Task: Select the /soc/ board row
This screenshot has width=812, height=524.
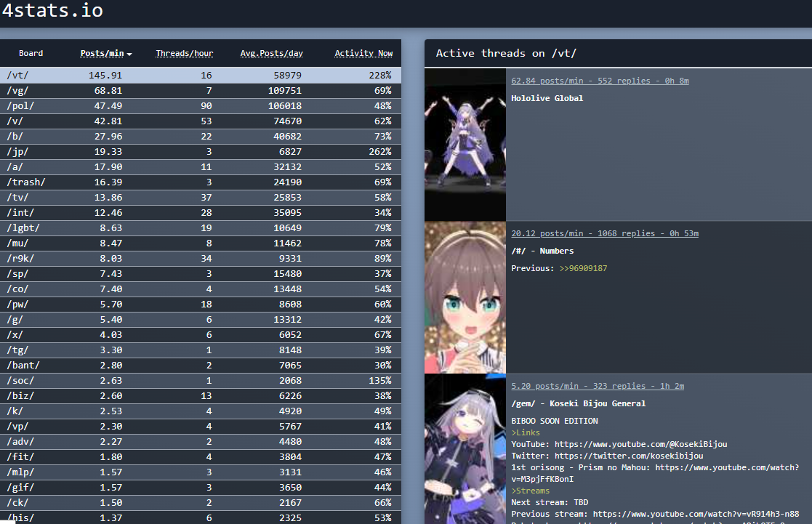Action: click(201, 381)
